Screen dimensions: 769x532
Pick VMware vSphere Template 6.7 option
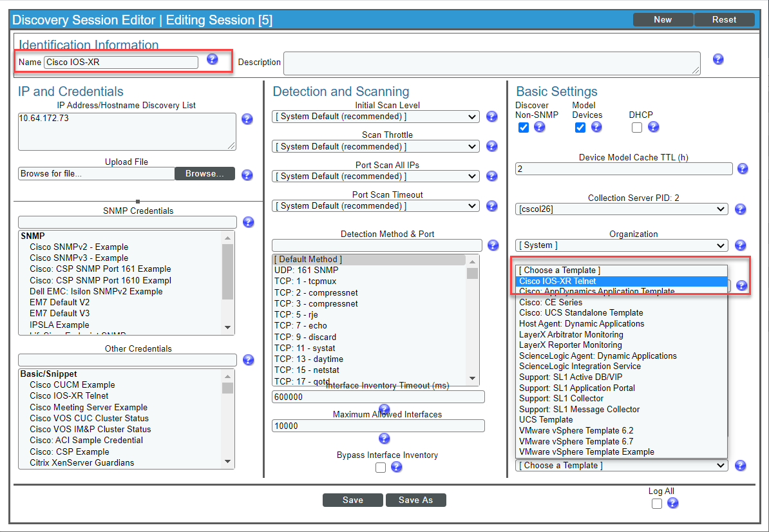coord(622,441)
